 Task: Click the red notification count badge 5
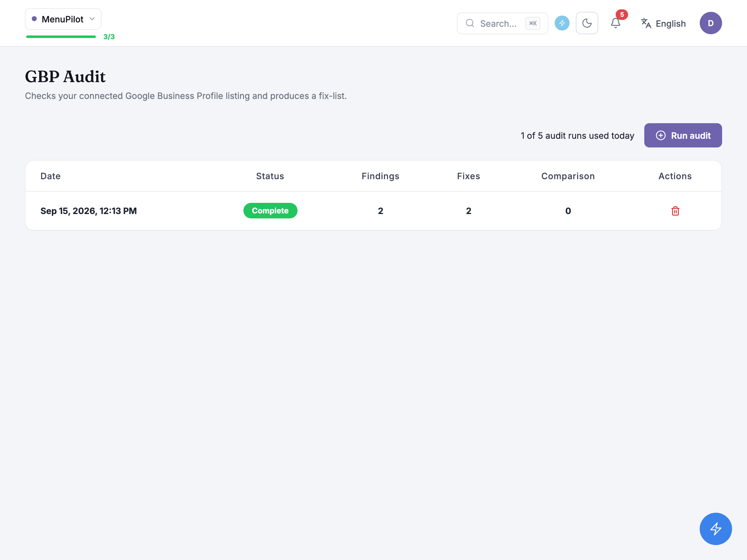[622, 15]
